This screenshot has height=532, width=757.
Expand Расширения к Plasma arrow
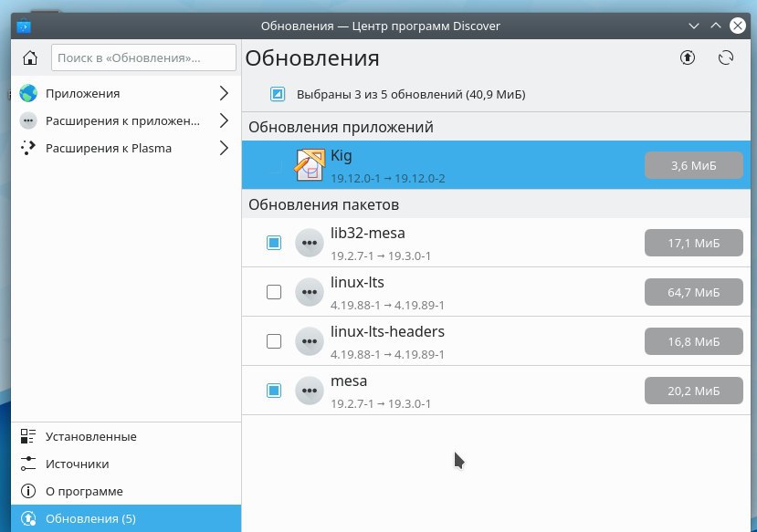click(224, 148)
